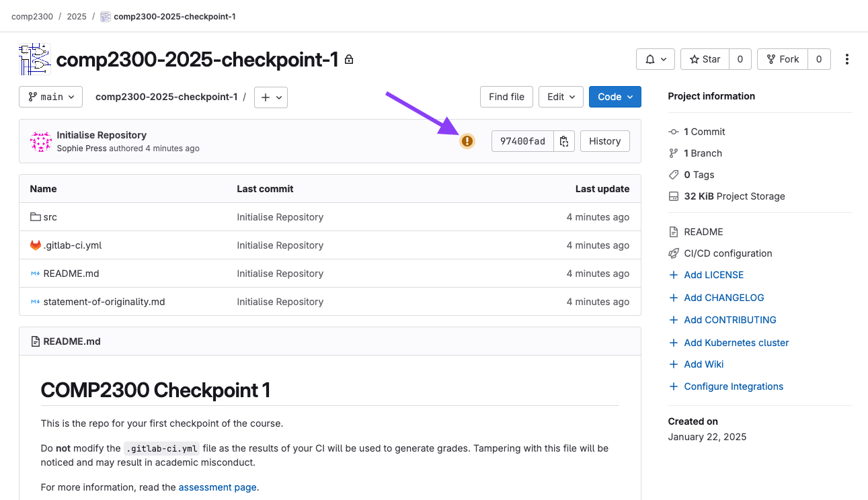868x500 pixels.
Task: Open the notification bell dropdown
Action: pos(655,59)
